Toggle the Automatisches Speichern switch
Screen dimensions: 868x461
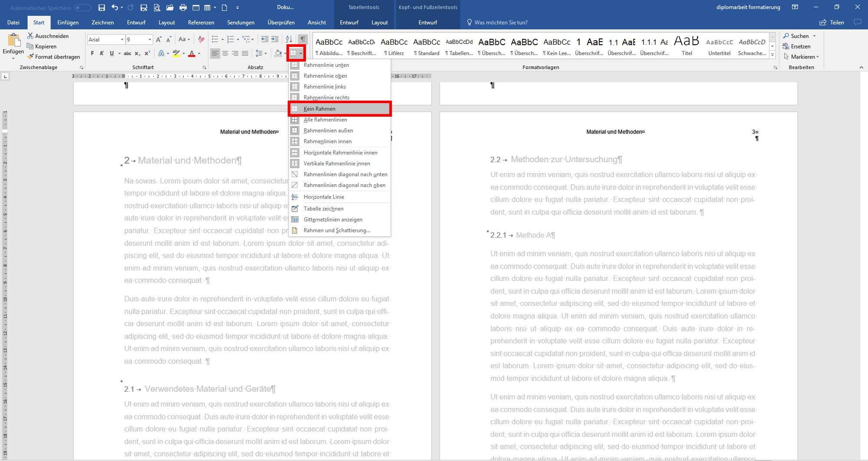pos(82,7)
